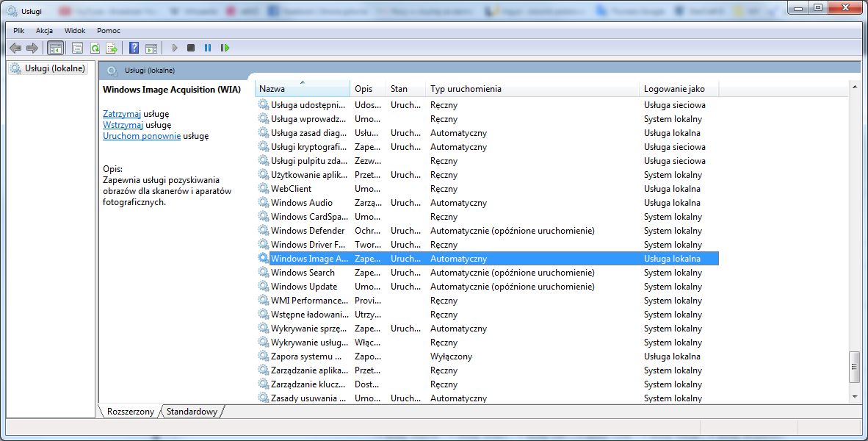This screenshot has width=868, height=441.
Task: Select the Windows CardSpa... row
Action: click(x=488, y=217)
